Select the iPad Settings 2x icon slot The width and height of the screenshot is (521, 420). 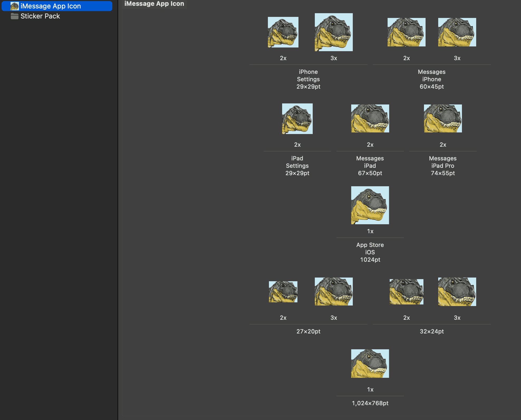[x=297, y=119]
